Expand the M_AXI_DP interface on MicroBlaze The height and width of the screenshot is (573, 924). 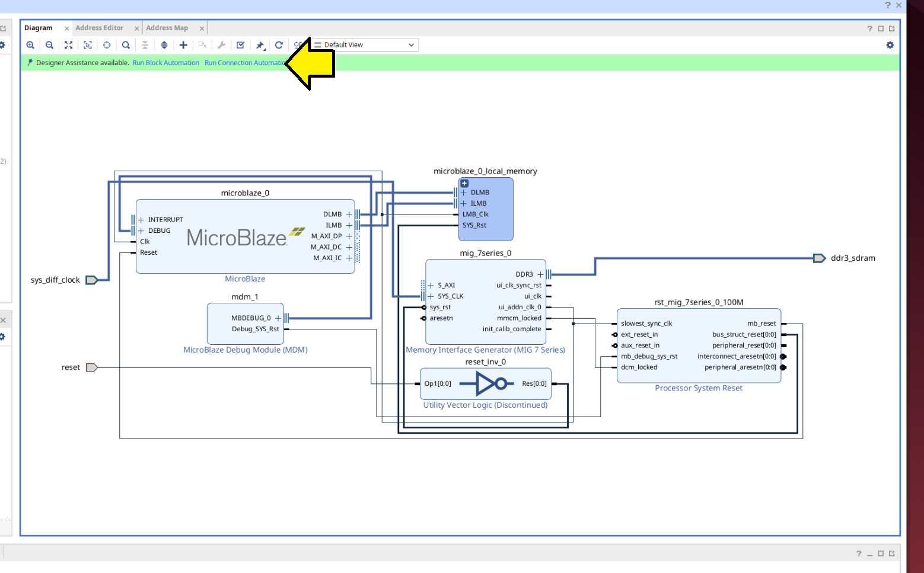[349, 236]
